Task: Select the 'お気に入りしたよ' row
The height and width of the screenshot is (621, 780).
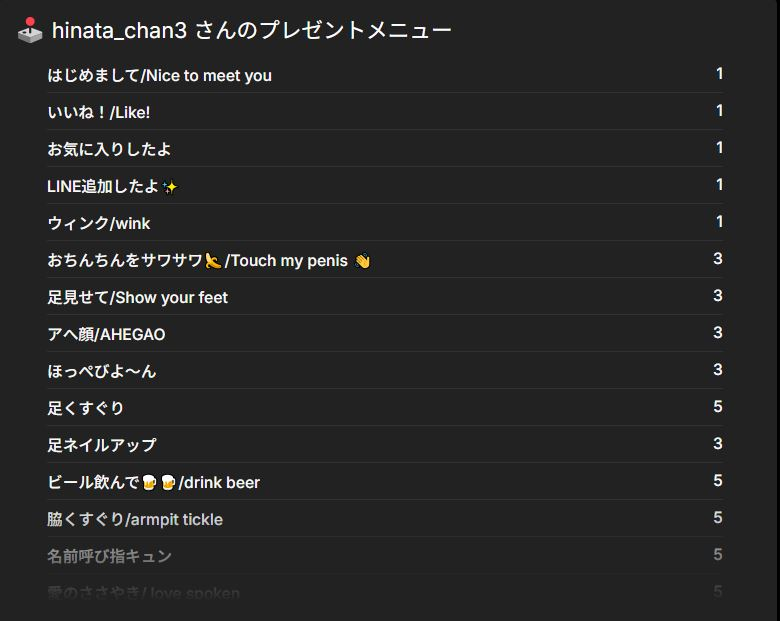Action: (x=109, y=150)
